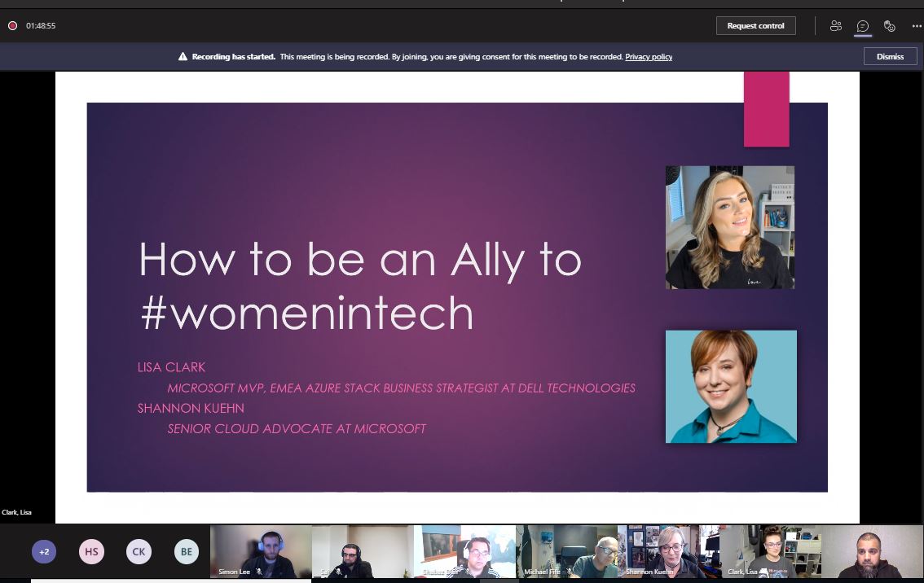Open the Show participants panel icon
Screen dimensions: 924x583
pos(836,26)
